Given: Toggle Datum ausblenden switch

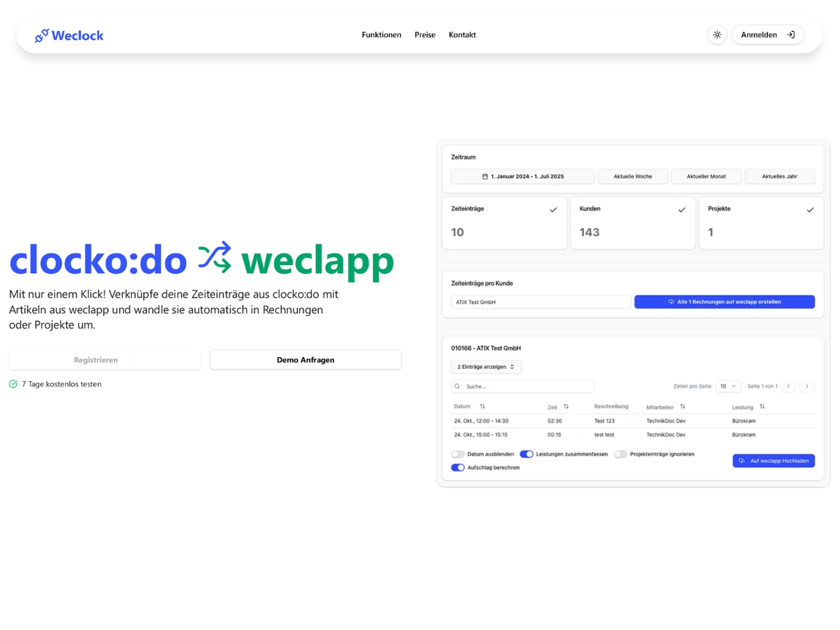Looking at the screenshot, I should (458, 454).
